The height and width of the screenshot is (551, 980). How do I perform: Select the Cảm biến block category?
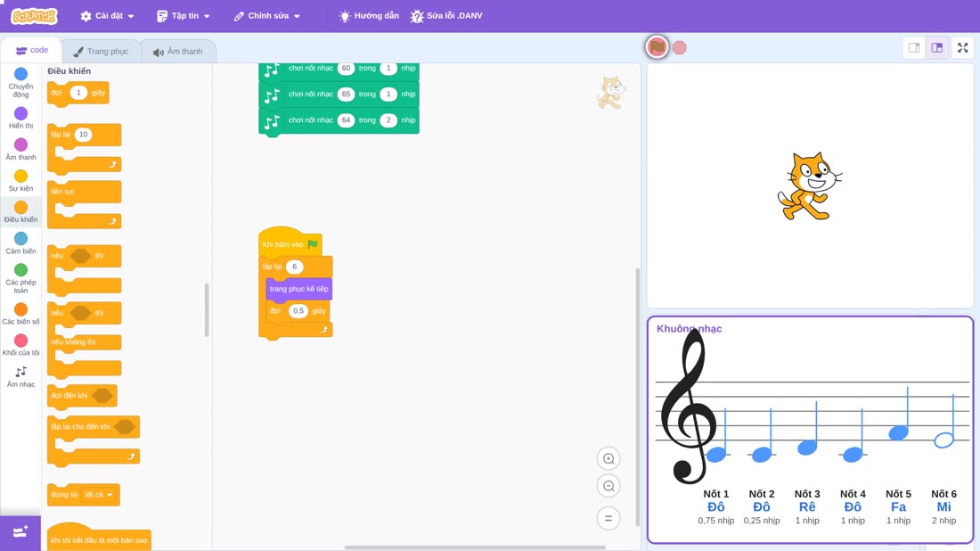pos(20,243)
